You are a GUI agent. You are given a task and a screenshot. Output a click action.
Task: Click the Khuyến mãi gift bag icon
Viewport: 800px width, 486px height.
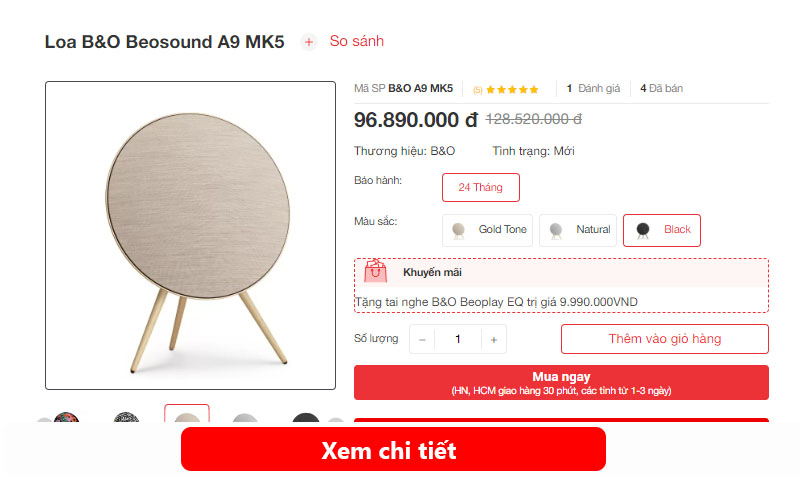376,271
